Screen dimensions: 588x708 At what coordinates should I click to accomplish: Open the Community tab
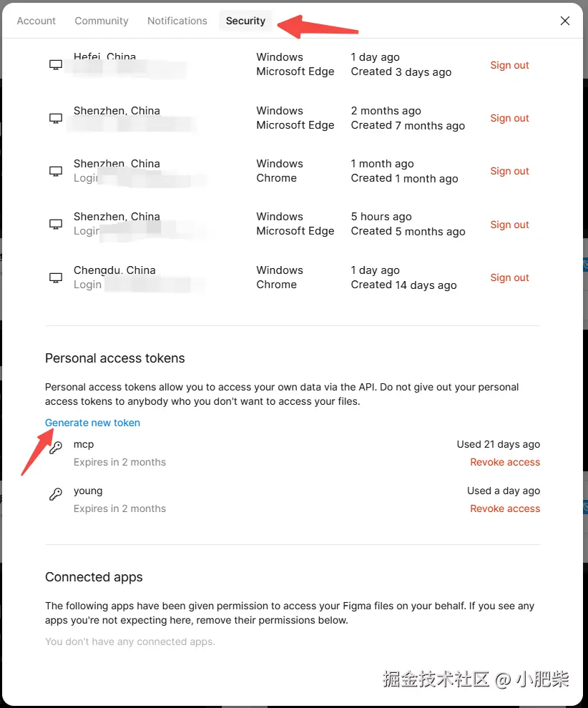(101, 21)
